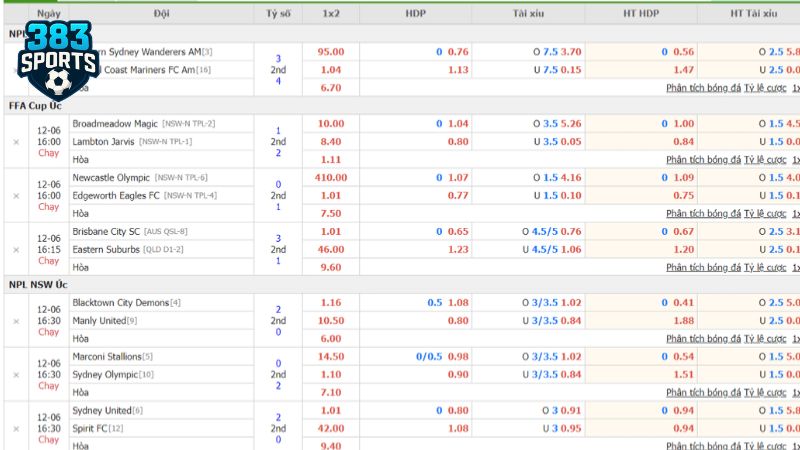Click the 1x2 column header
800x450 pixels.
tap(331, 14)
